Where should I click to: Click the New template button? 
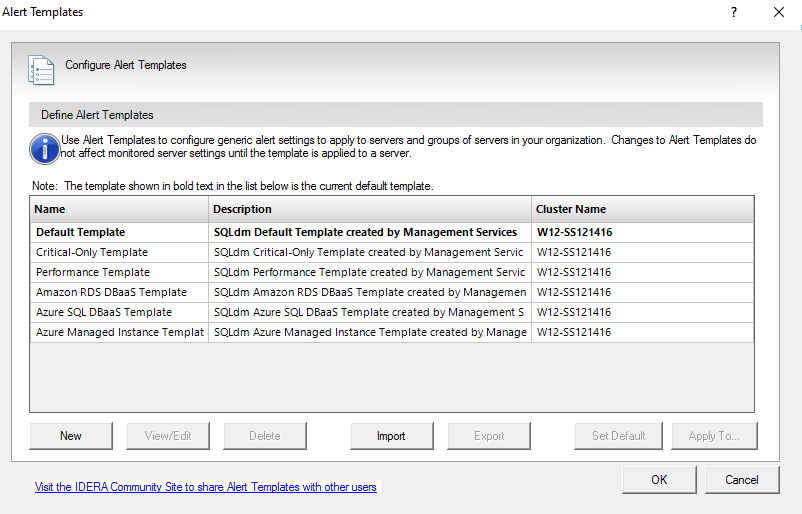tap(71, 436)
